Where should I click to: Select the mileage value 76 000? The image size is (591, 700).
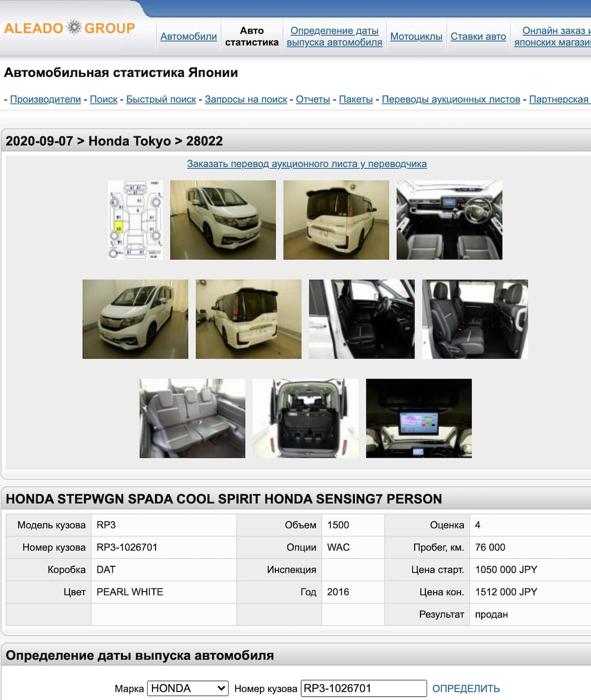490,547
